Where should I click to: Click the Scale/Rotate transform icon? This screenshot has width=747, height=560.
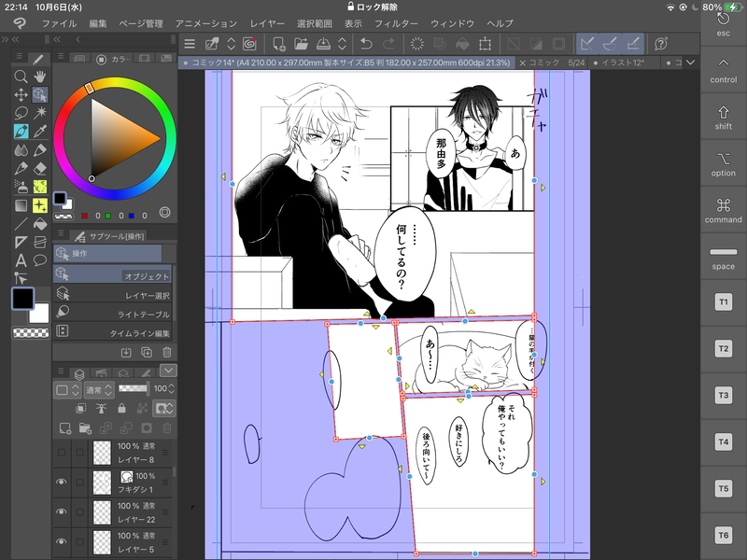[x=485, y=44]
